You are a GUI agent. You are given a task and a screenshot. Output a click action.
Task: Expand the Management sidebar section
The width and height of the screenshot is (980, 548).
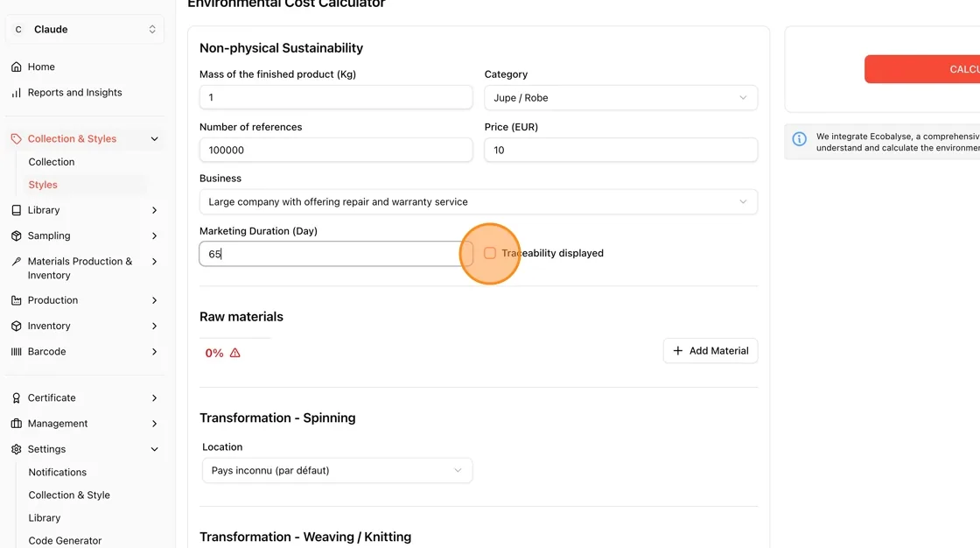(x=154, y=424)
